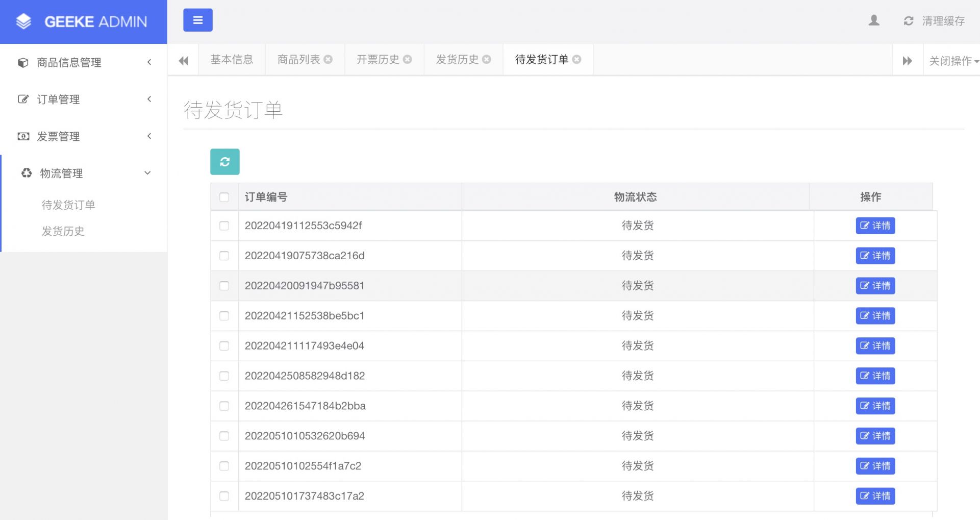Click the GEEKE ADMIN logo icon
This screenshot has width=980, height=520.
pos(23,21)
